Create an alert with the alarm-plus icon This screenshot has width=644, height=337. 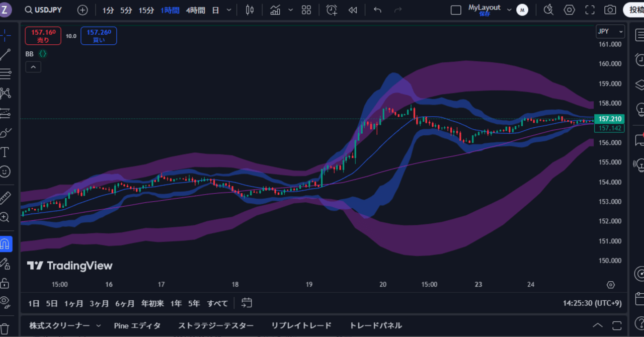click(x=332, y=10)
